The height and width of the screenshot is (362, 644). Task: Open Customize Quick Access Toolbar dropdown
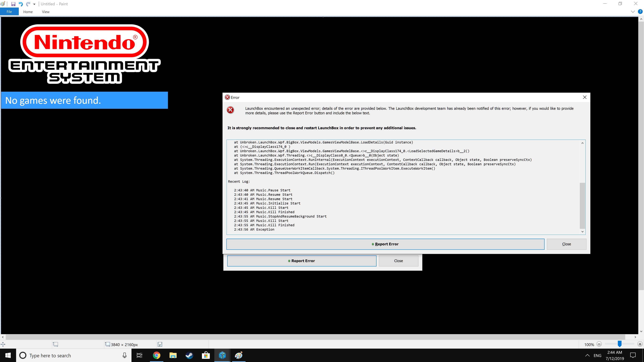[34, 4]
